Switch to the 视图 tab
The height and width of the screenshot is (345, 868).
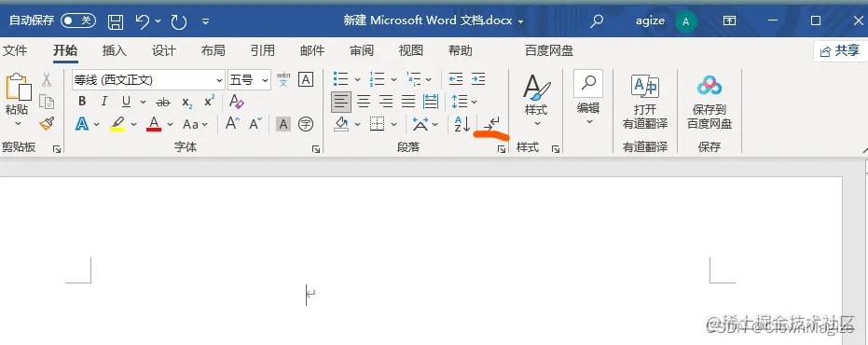coord(411,51)
